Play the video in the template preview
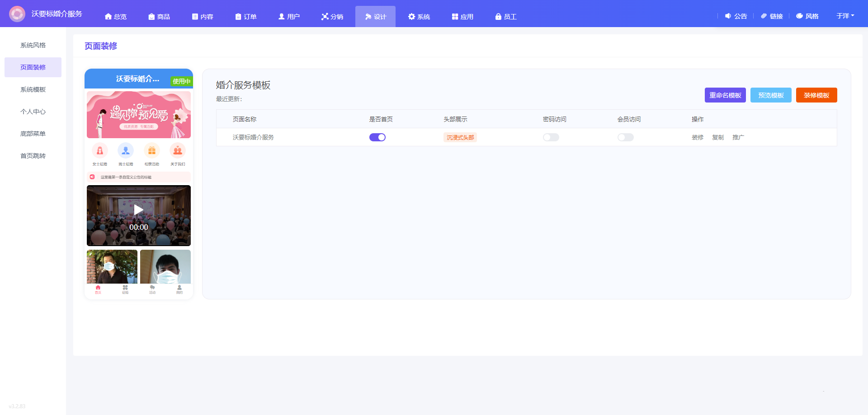The image size is (868, 415). [139, 210]
